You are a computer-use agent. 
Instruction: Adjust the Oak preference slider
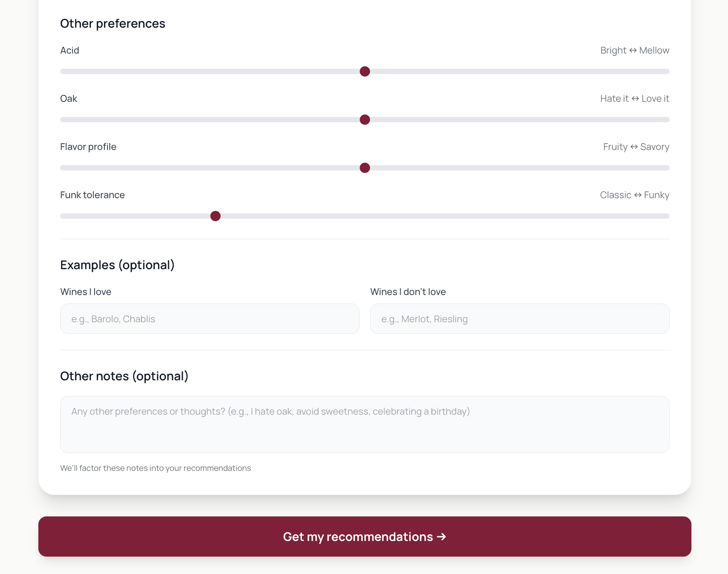point(364,120)
